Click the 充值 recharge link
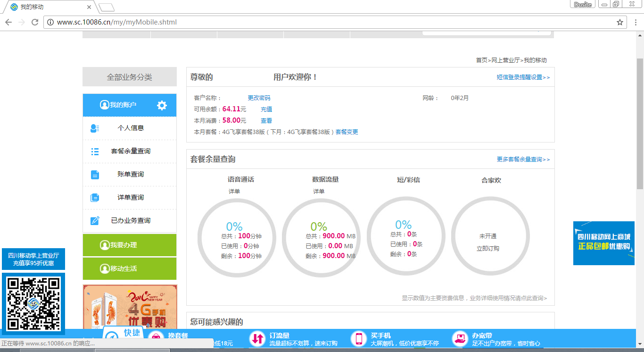This screenshot has height=352, width=644. 266,109
